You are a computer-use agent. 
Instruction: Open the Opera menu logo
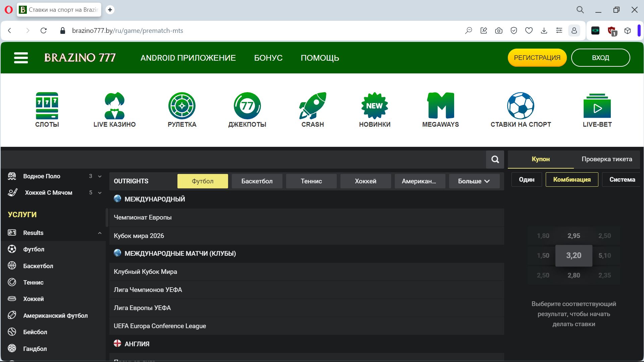click(x=9, y=10)
